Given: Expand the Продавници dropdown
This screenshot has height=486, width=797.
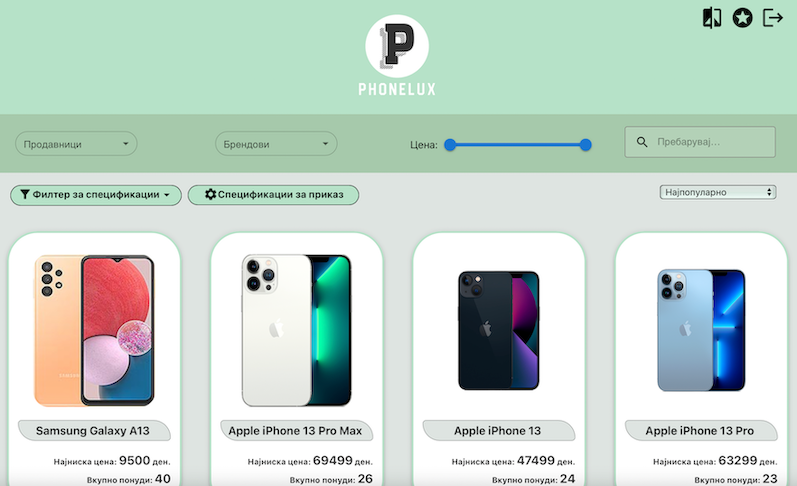Looking at the screenshot, I should pos(76,144).
